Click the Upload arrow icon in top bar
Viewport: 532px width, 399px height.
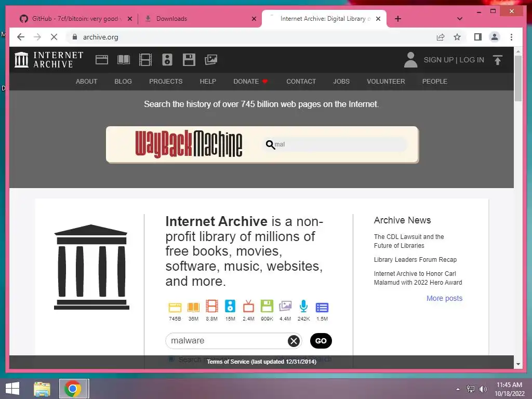coord(498,60)
